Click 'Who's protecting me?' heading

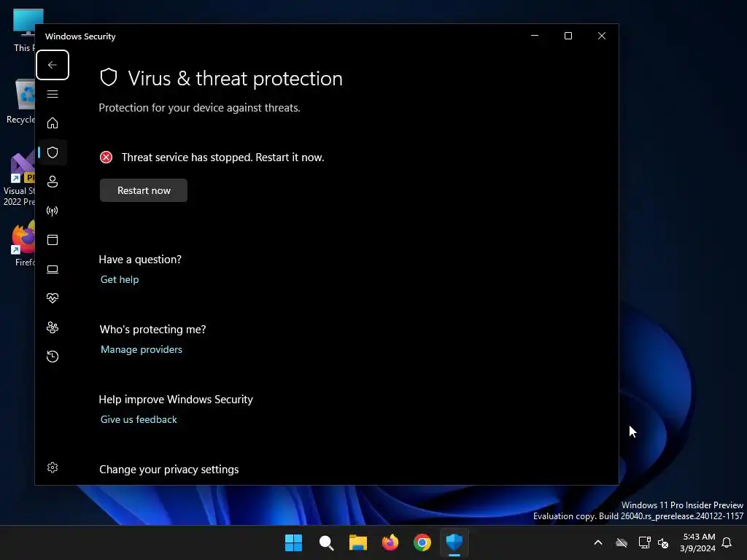point(153,330)
